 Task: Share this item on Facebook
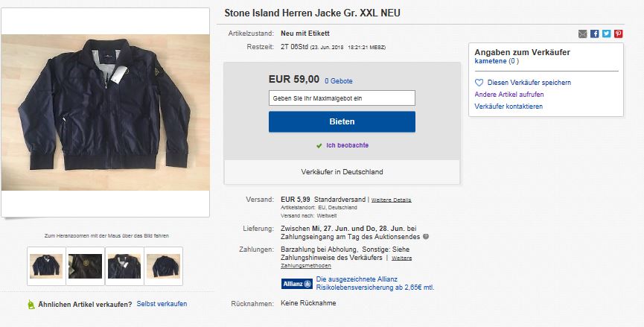(x=594, y=34)
